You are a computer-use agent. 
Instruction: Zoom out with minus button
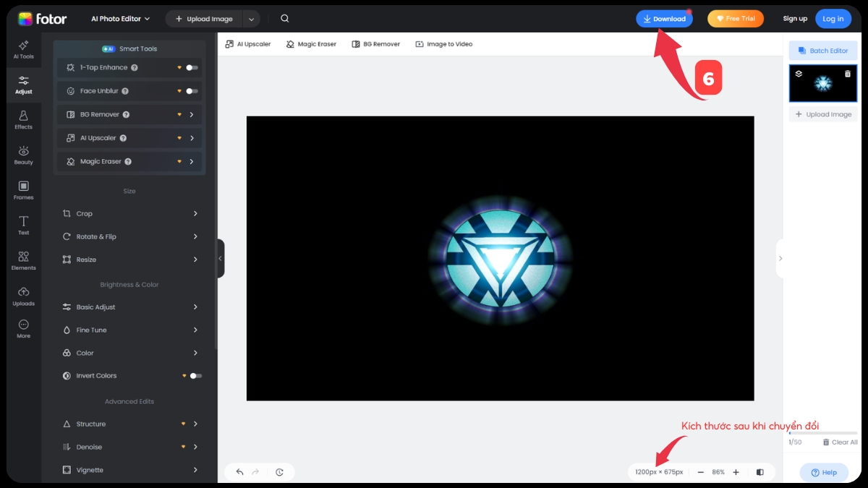click(x=700, y=472)
